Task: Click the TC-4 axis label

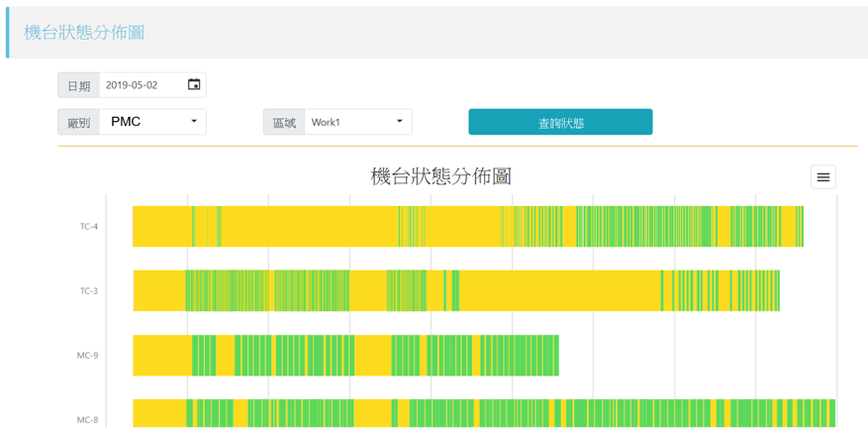Action: 89,226
